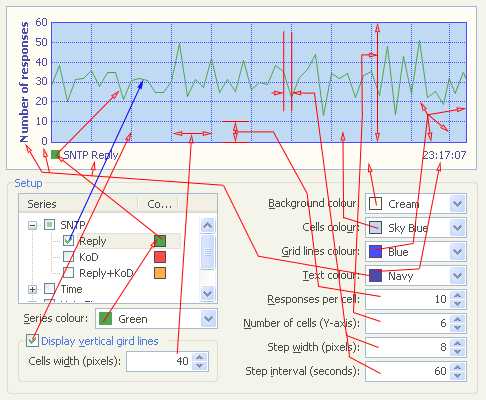Click the green SNTP Reply legend square

pos(56,155)
